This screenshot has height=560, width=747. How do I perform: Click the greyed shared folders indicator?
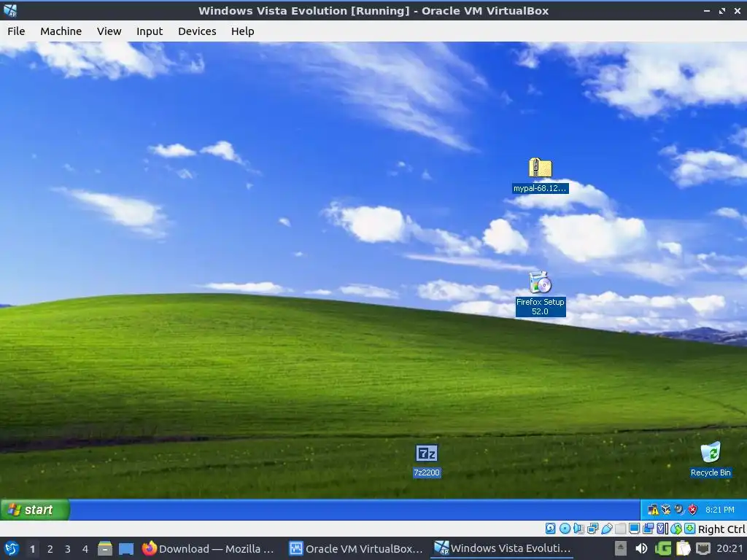point(620,529)
